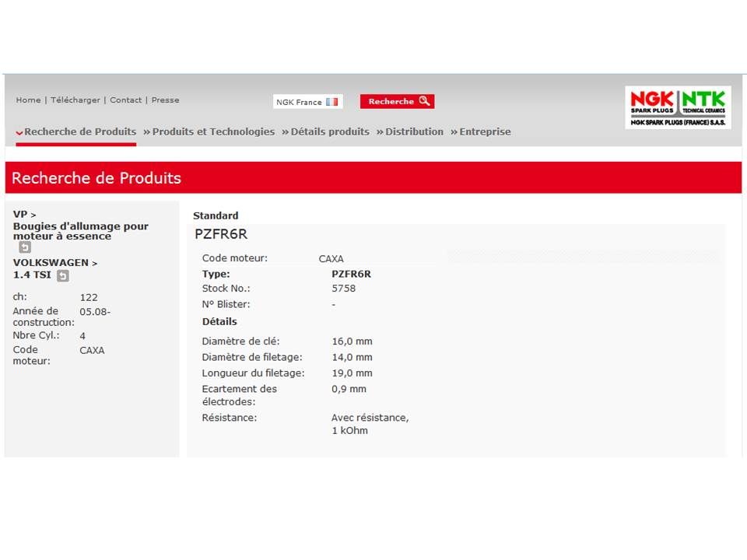Click the 19,0 mm thread length value
This screenshot has width=747, height=560.
[x=352, y=373]
